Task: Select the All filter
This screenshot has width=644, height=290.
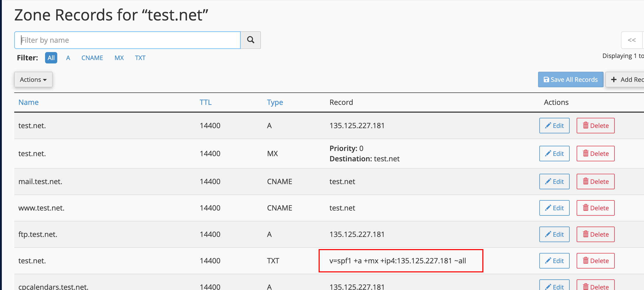Action: coord(51,58)
